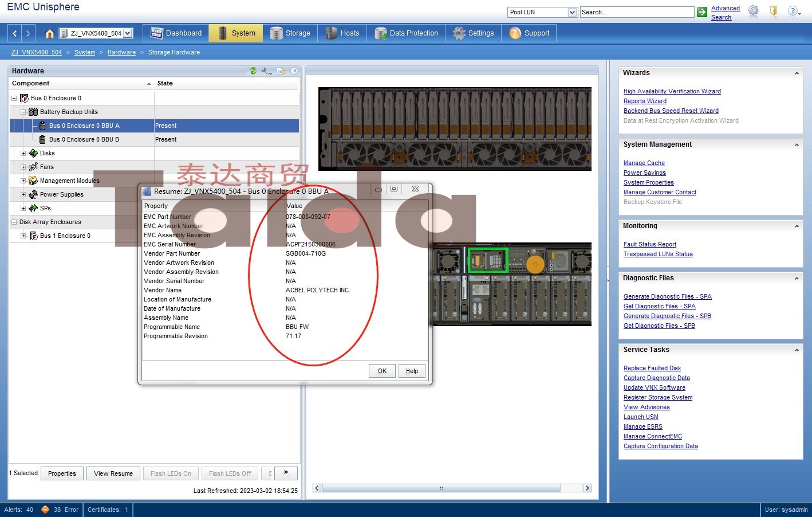Image resolution: width=812 pixels, height=517 pixels.
Task: Collapse the Diagnostic Files panel
Action: tap(797, 279)
